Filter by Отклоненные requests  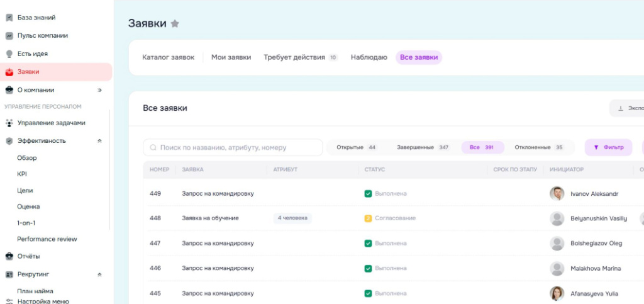[539, 147]
